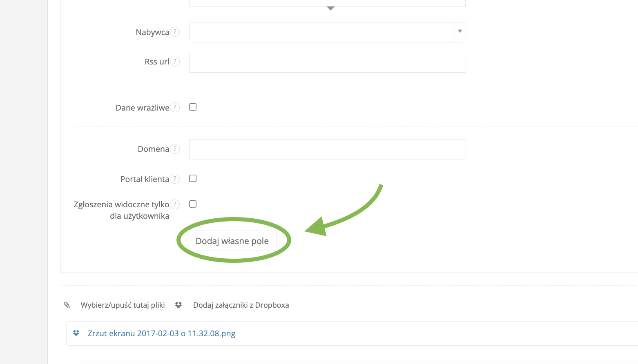Open attachment Zrzut ekranu 2017-02-03 o 11.32.08.png
This screenshot has height=364, width=638.
[x=161, y=333]
